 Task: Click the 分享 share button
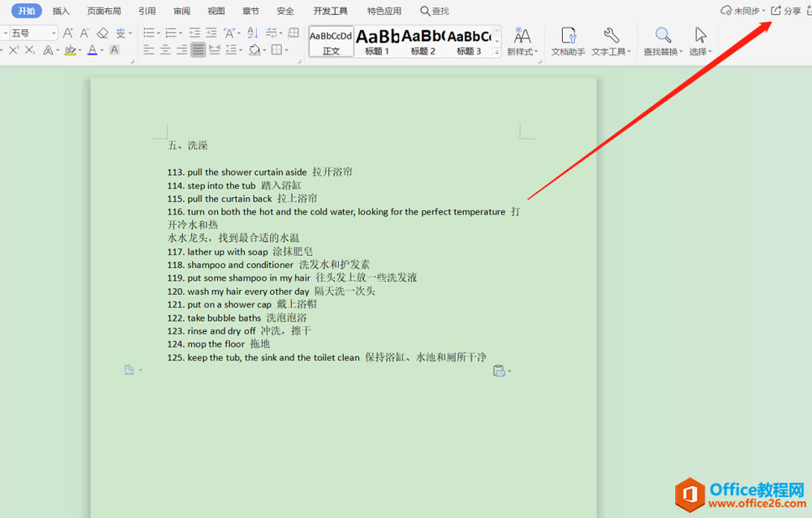(786, 11)
